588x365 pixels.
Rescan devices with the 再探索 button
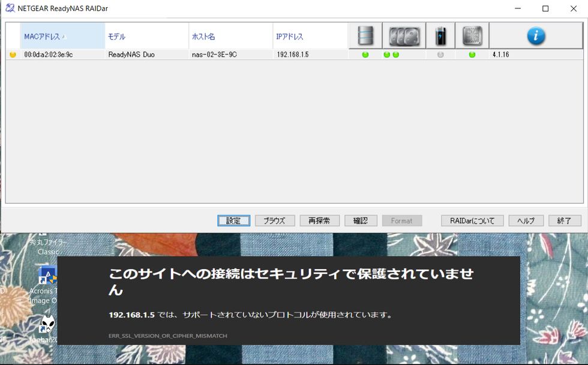[320, 221]
